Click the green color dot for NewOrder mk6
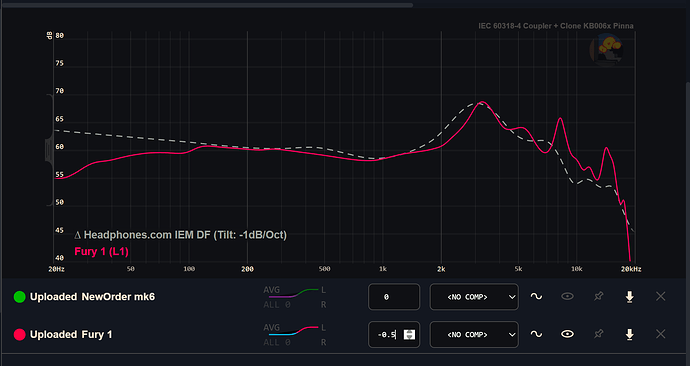Image resolution: width=690 pixels, height=366 pixels. (x=19, y=297)
